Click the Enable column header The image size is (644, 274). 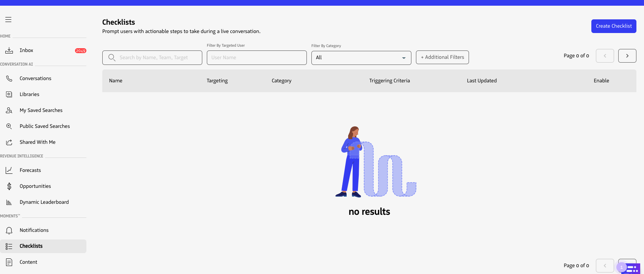(602, 81)
